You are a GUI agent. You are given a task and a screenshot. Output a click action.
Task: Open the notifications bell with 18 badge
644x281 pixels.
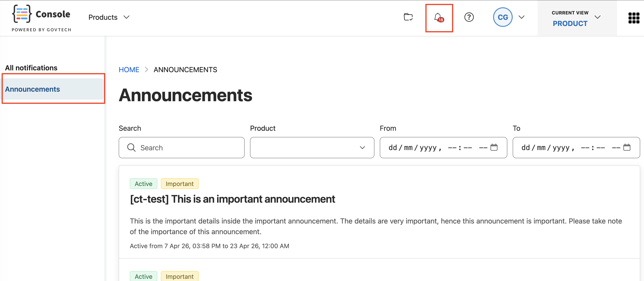click(x=439, y=18)
